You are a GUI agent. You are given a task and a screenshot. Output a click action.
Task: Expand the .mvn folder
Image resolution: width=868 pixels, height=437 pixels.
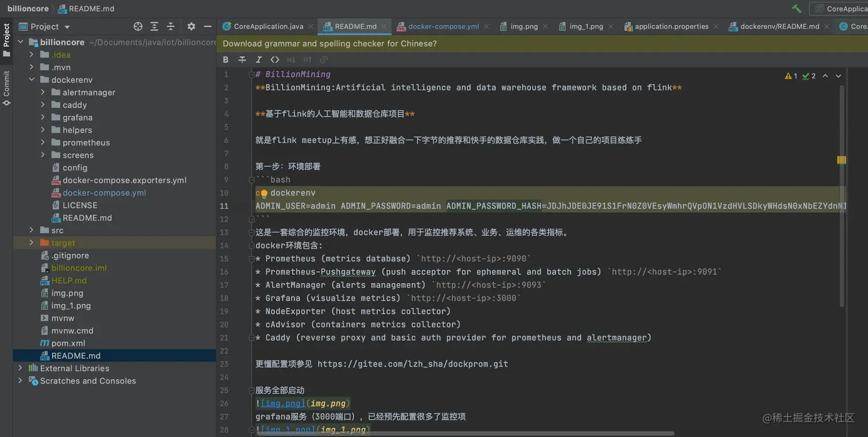[x=32, y=68]
